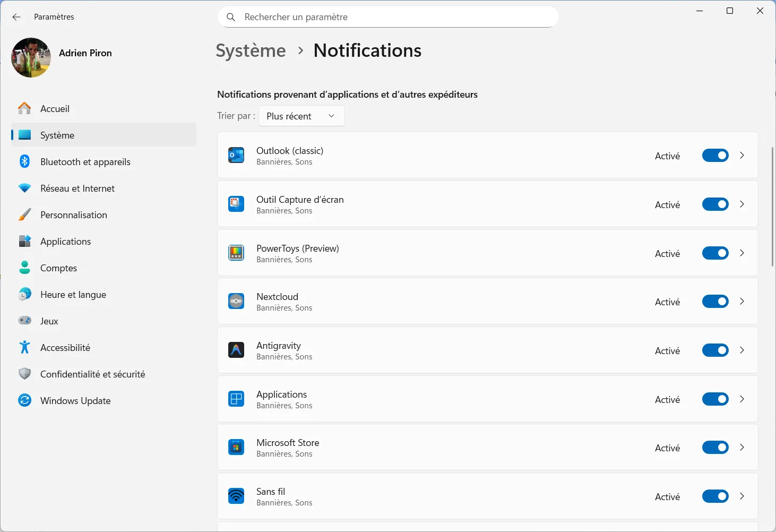Go back with the arrow button
776x532 pixels.
(x=16, y=16)
